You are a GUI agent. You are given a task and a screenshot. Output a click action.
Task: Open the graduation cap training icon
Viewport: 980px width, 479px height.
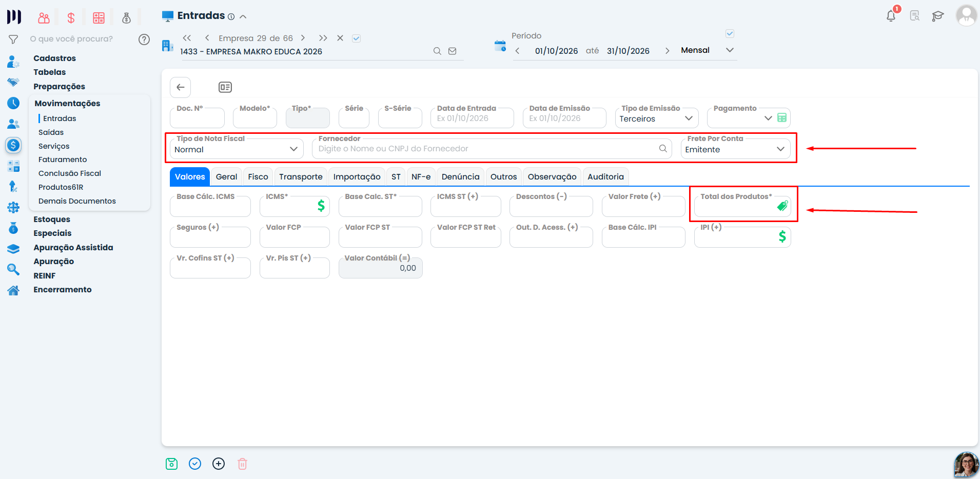[938, 16]
